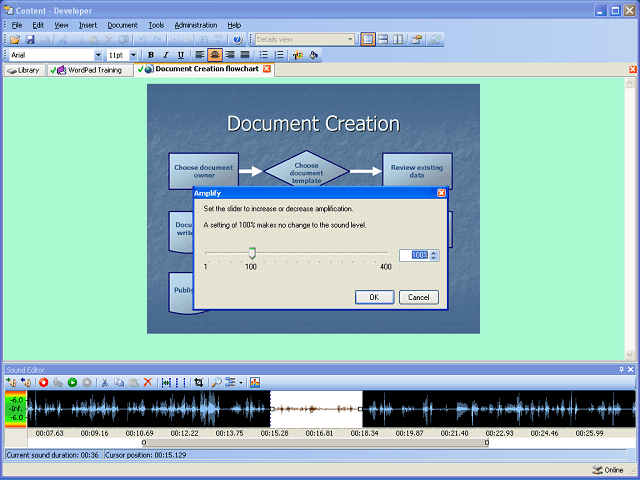640x480 pixels.
Task: Open the Administration menu
Action: (195, 24)
